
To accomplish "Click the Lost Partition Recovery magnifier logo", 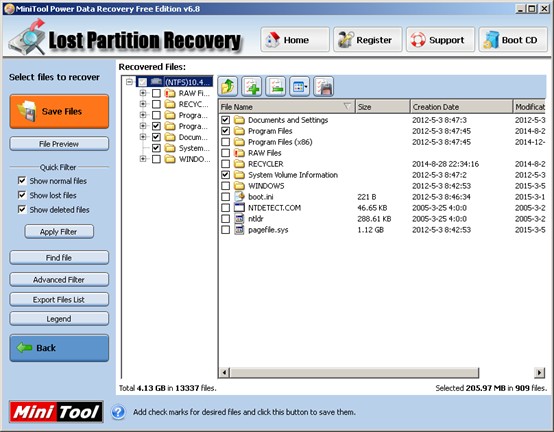I will pos(28,38).
